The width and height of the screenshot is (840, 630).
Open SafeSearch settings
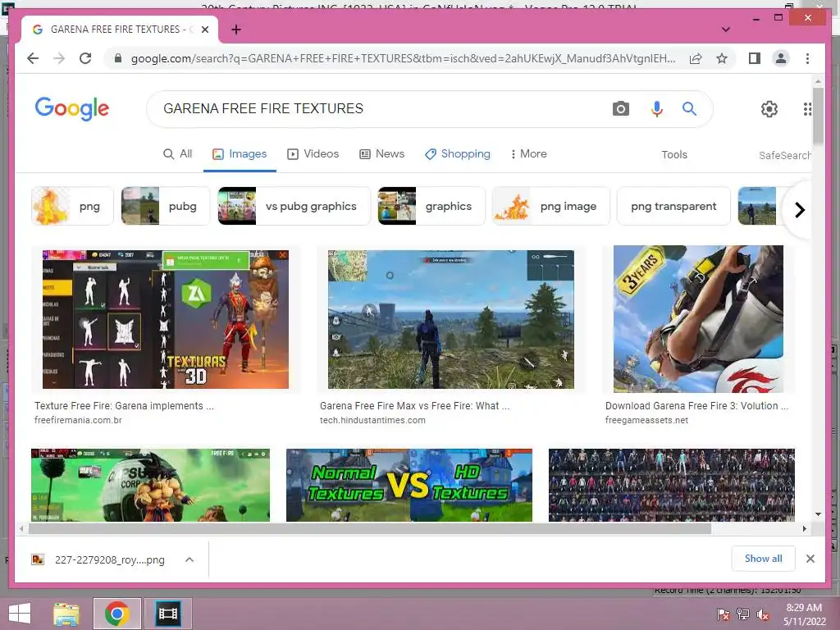click(x=784, y=155)
